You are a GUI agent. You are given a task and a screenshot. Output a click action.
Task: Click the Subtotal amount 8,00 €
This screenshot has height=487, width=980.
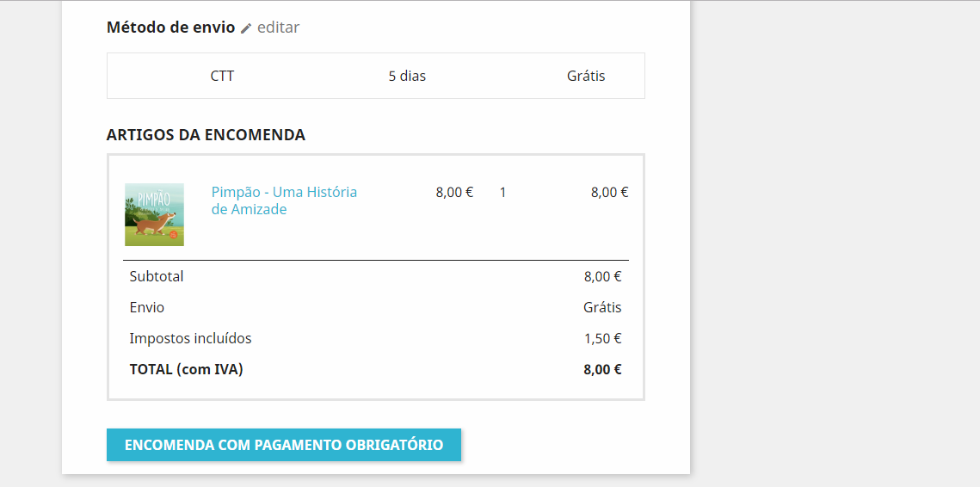pos(602,276)
